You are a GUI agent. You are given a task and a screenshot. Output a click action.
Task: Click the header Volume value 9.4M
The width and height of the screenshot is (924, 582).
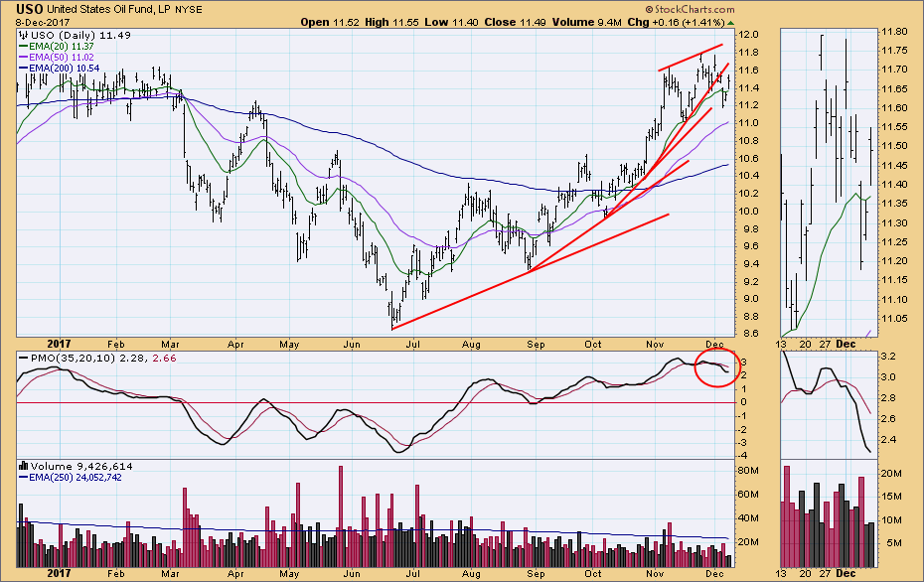[610, 23]
